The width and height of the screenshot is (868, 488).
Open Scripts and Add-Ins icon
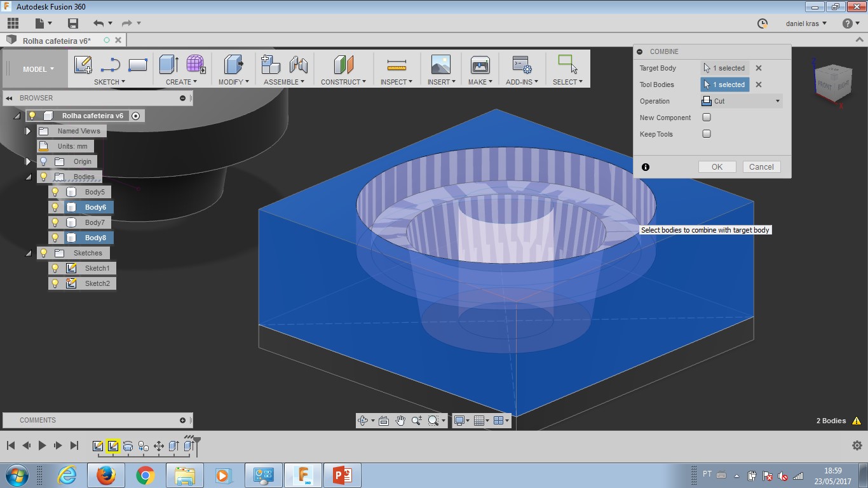[x=522, y=65]
